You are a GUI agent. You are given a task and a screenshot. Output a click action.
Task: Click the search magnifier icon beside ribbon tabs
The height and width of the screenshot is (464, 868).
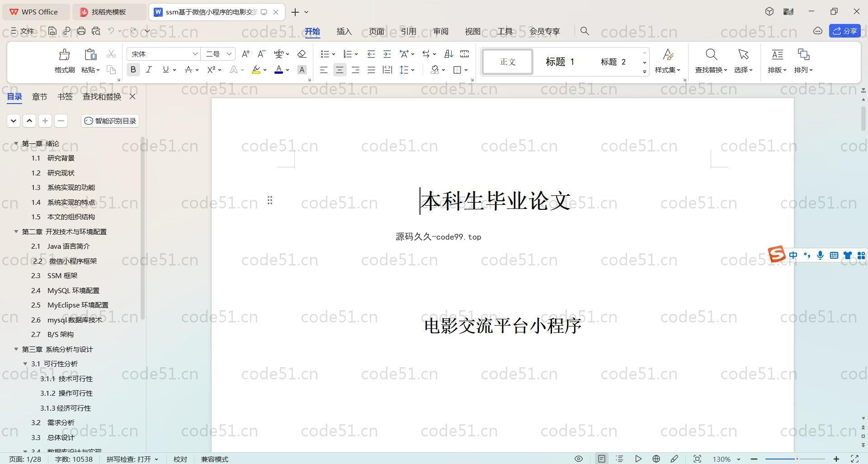(x=585, y=31)
